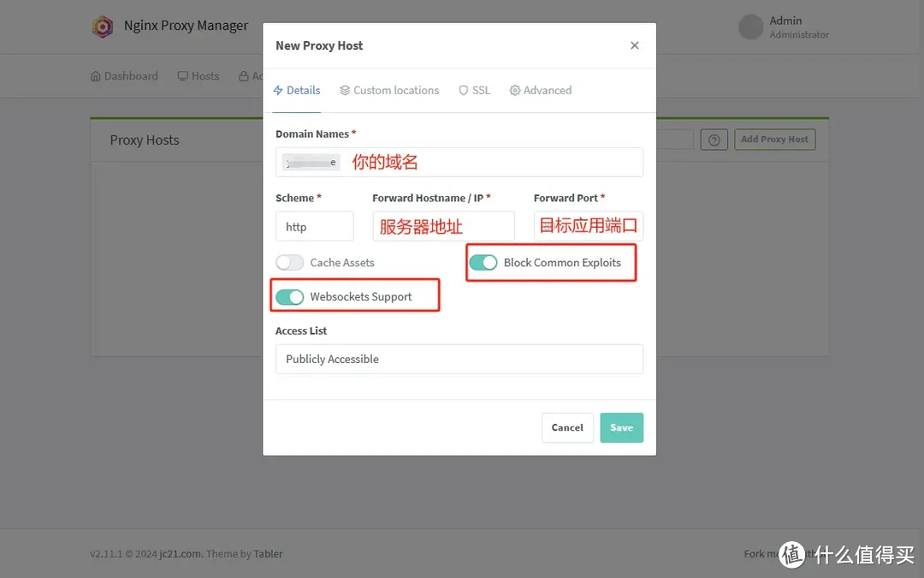Open the Scheme http dropdown

(x=315, y=226)
